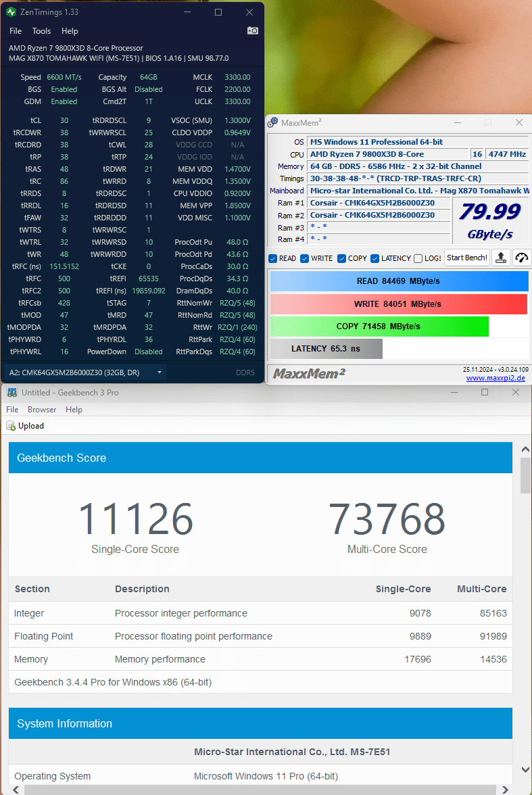Click the Integer row in Geekbench table
532x795 pixels.
[260, 613]
